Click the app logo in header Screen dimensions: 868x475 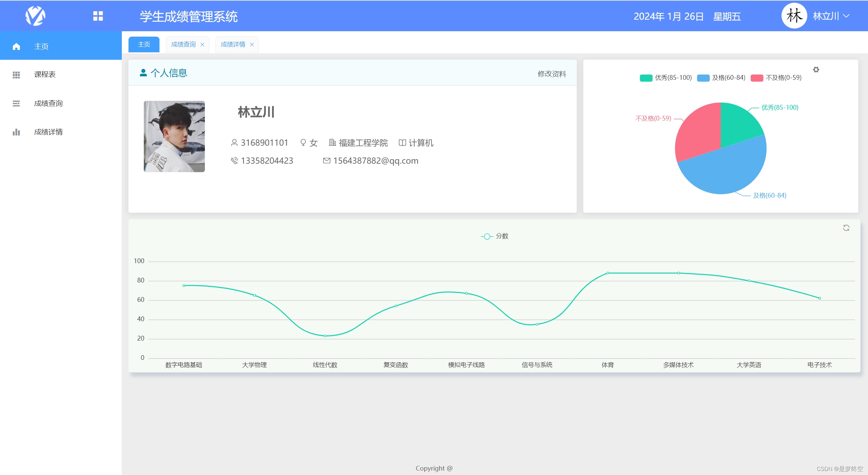click(35, 16)
